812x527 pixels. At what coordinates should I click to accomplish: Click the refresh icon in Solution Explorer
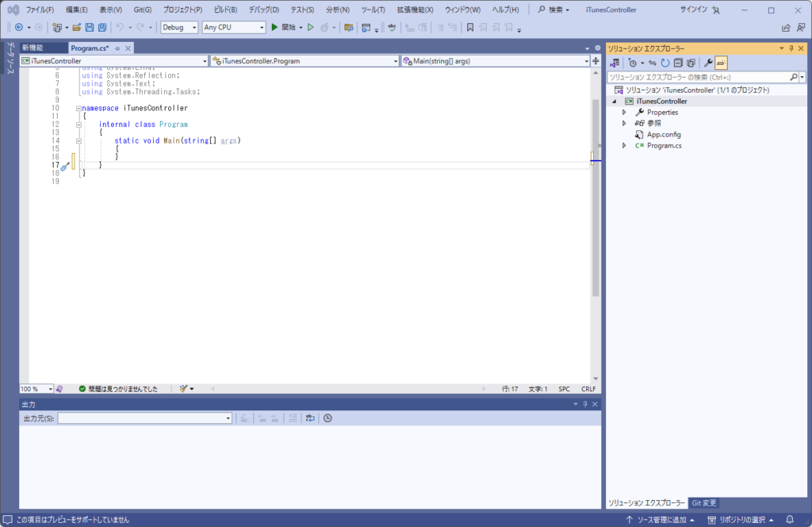tap(665, 63)
